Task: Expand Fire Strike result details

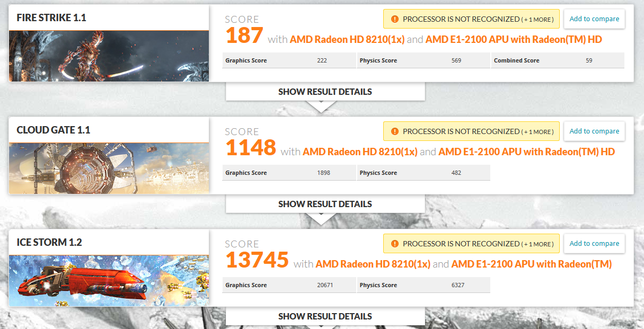Action: tap(325, 92)
